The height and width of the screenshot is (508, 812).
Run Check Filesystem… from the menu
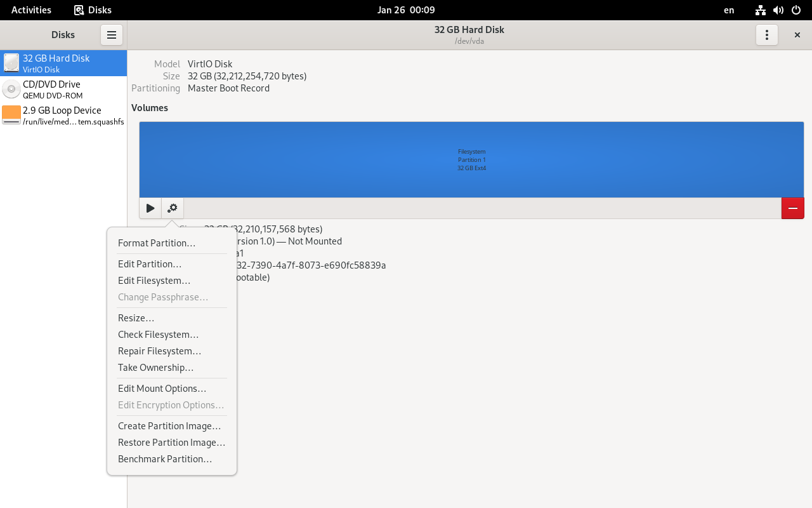(159, 335)
